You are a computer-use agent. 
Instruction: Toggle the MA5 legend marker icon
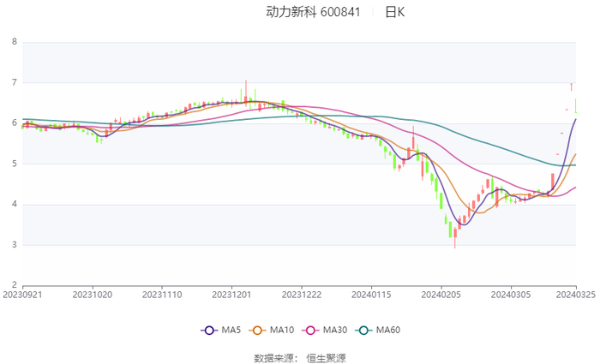tap(208, 331)
